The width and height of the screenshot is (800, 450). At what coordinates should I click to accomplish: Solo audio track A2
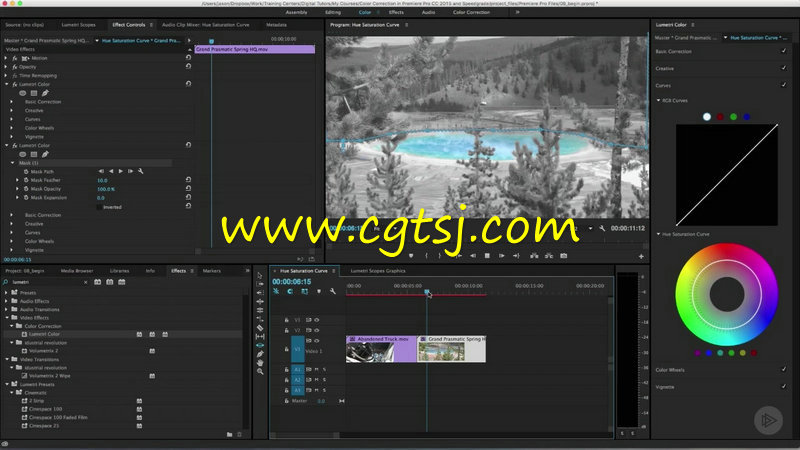tap(324, 380)
